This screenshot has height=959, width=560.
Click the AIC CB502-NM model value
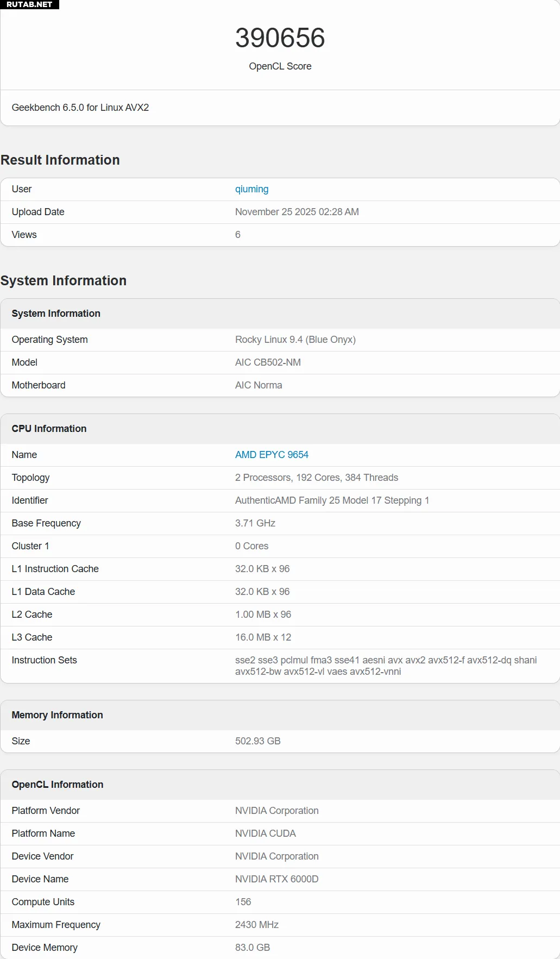click(268, 362)
